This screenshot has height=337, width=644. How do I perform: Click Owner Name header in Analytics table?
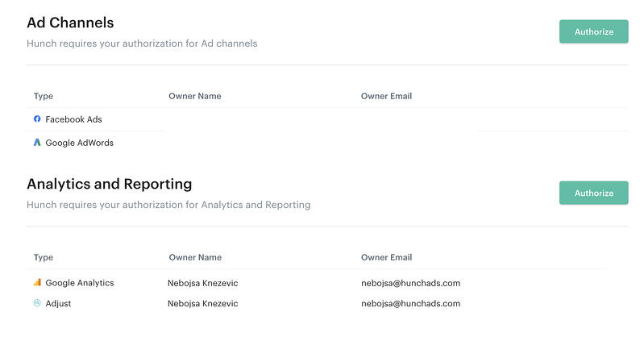click(x=194, y=258)
